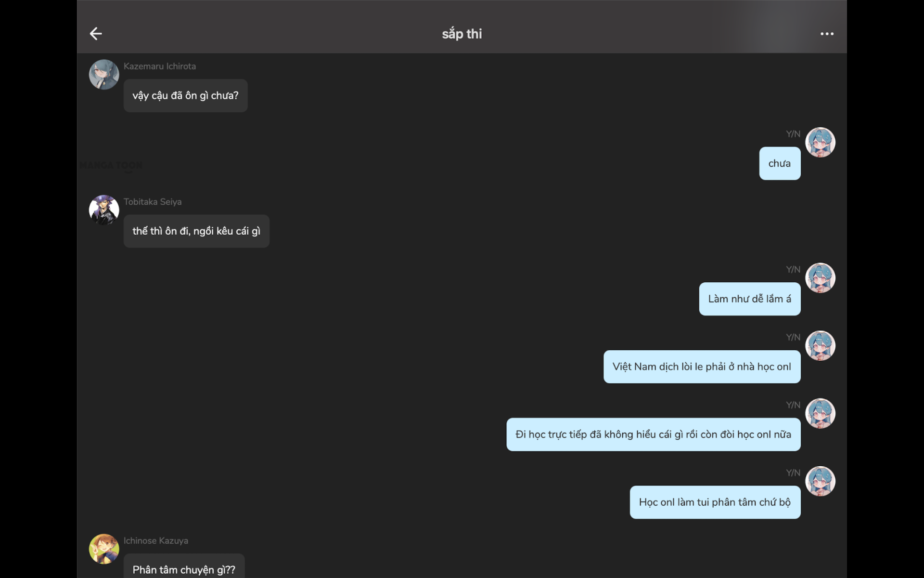Tap Y/N avatar beside "Làm như dễ lắm á"

820,278
